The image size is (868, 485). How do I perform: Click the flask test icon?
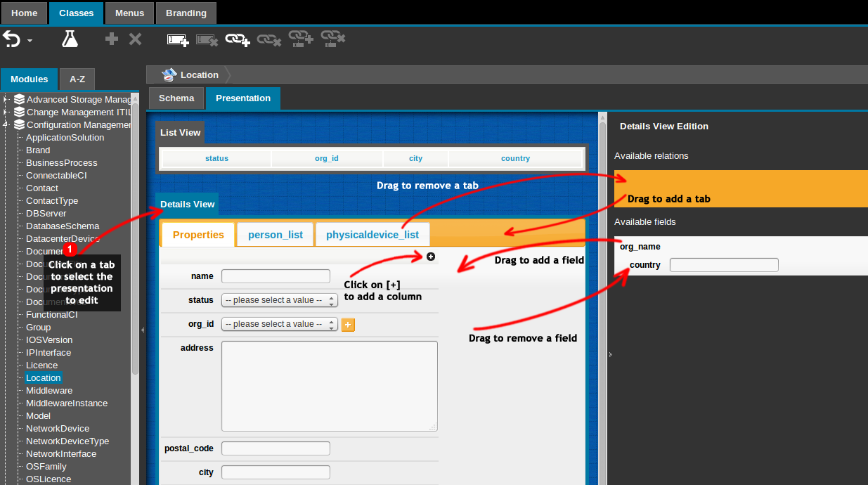(70, 39)
